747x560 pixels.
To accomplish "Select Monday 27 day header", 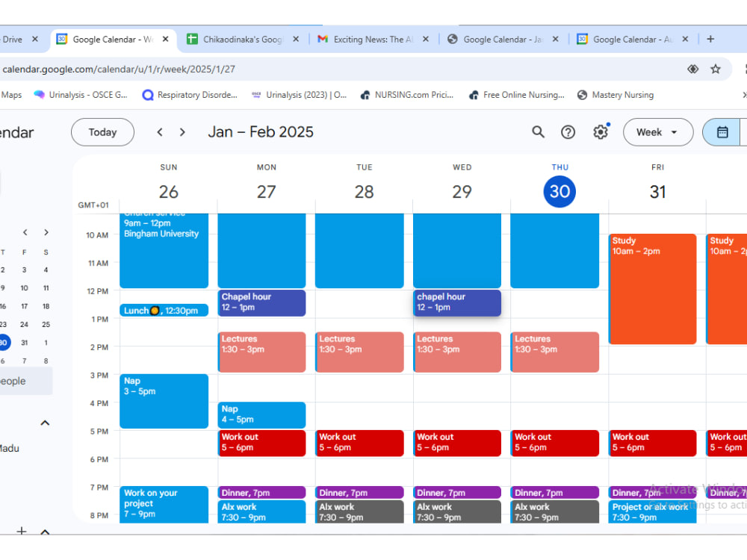I will pyautogui.click(x=267, y=191).
